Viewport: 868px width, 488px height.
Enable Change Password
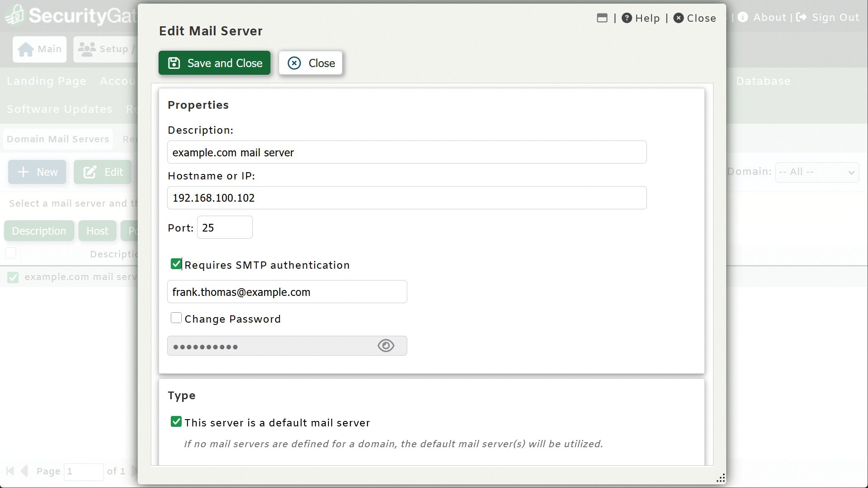[176, 318]
